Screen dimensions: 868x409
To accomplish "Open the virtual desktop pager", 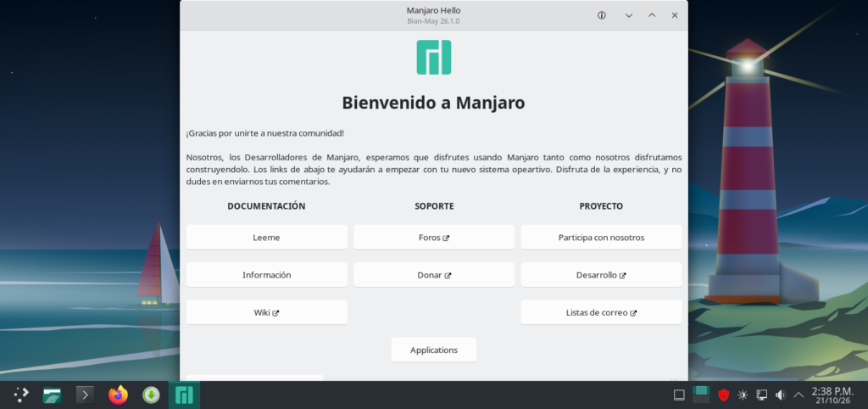I will pos(701,395).
